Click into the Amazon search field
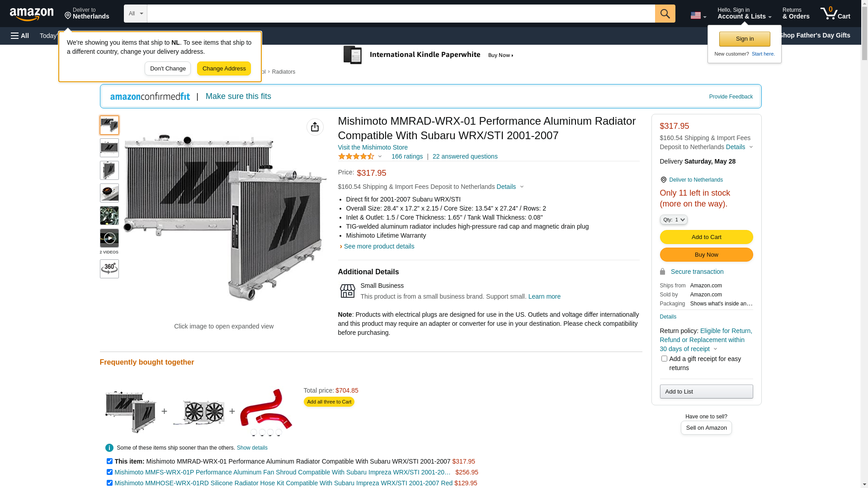This screenshot has width=868, height=488. click(x=401, y=14)
